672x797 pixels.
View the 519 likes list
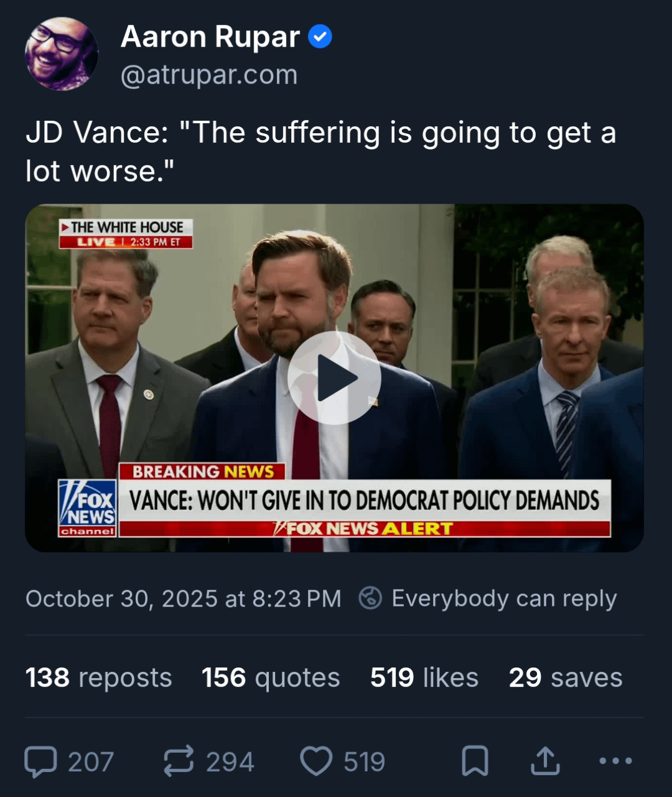coord(424,677)
